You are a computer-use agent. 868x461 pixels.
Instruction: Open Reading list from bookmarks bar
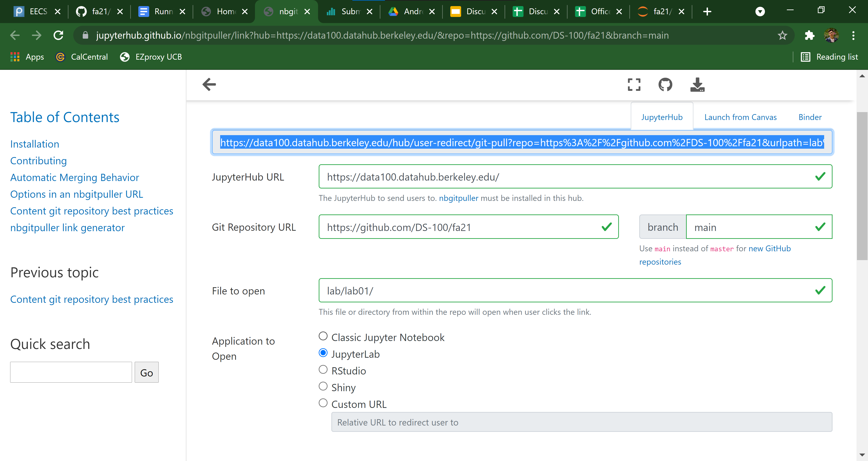pos(830,57)
